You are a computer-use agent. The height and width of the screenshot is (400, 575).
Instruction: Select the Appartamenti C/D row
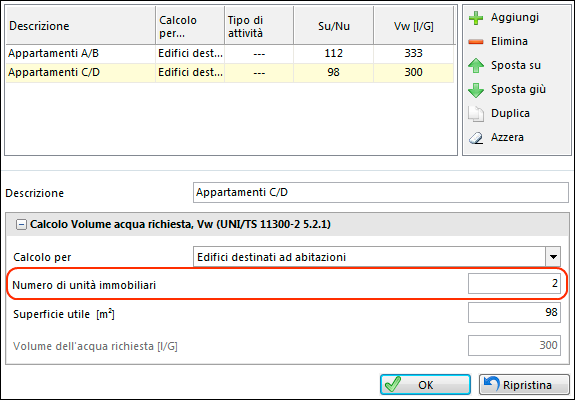230,72
